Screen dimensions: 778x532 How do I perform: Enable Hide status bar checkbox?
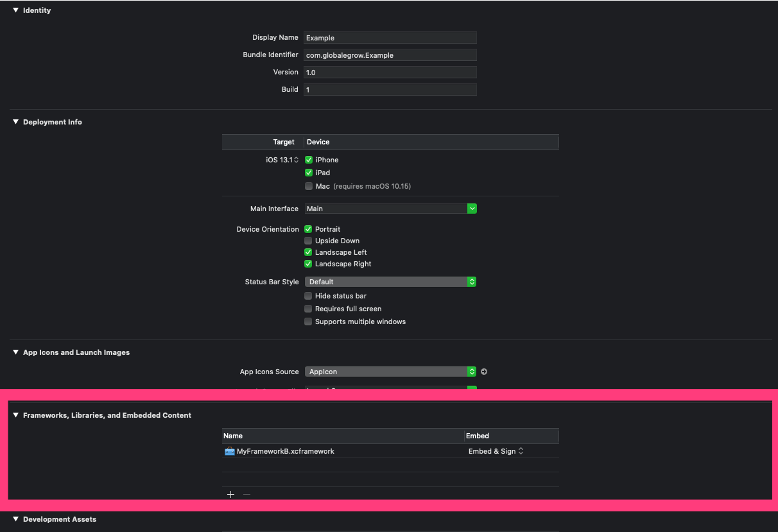tap(308, 296)
